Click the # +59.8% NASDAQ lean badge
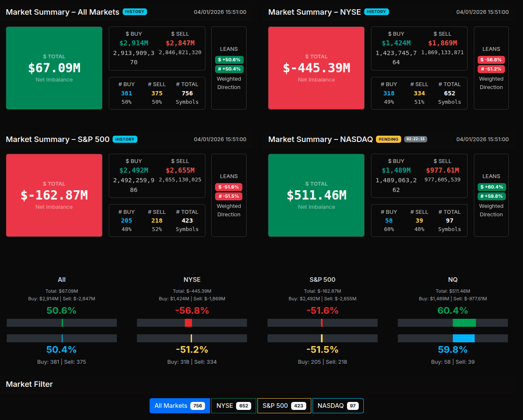This screenshot has height=420, width=523. point(491,196)
